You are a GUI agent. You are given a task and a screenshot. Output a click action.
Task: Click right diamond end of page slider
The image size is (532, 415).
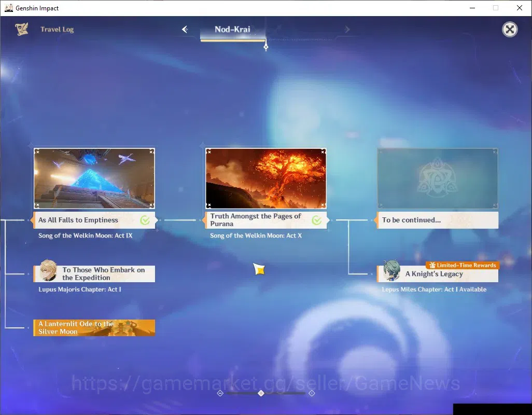pos(312,393)
